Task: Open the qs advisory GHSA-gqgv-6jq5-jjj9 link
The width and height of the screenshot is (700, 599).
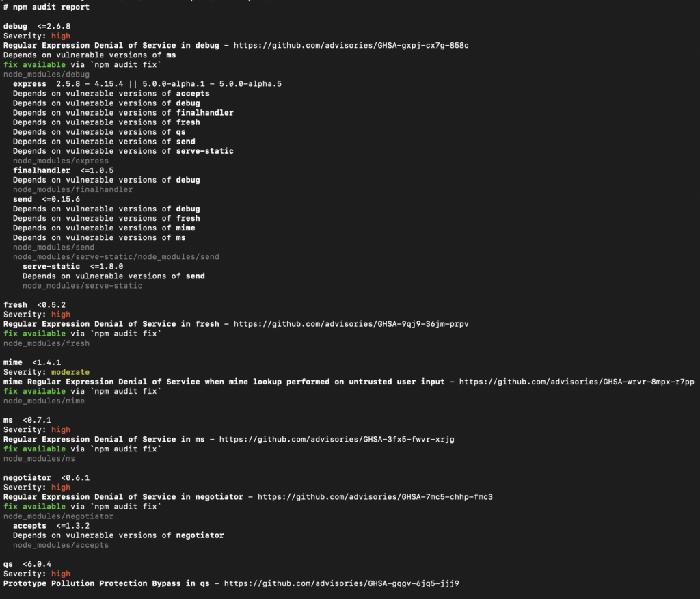Action: 388,583
